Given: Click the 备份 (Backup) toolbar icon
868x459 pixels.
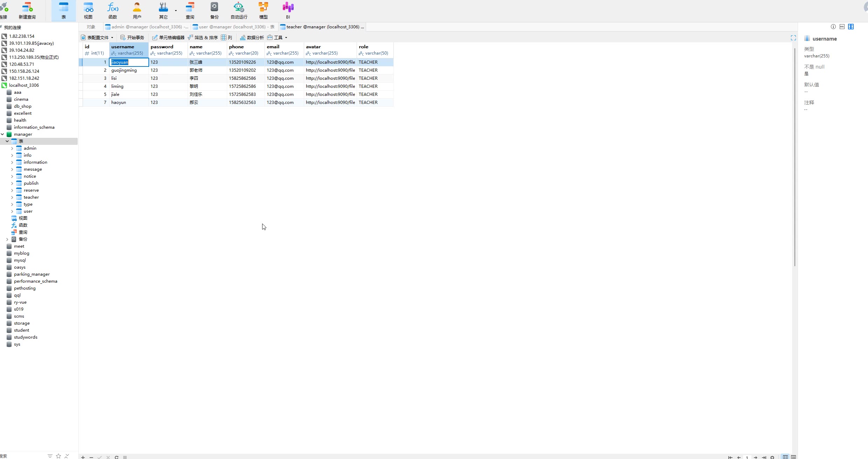Looking at the screenshot, I should point(214,10).
